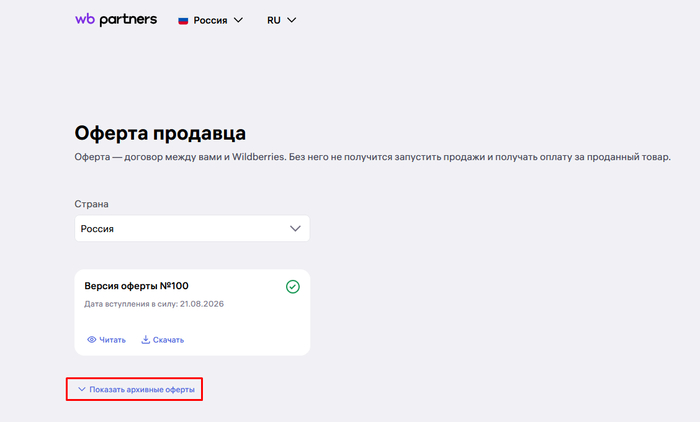700x422 pixels.
Task: Click the green checkmark on offer №100
Action: tap(293, 287)
